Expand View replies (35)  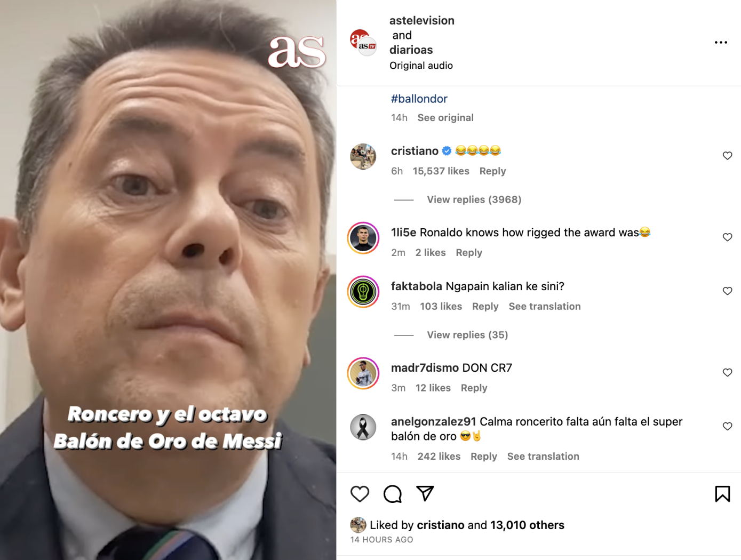467,335
